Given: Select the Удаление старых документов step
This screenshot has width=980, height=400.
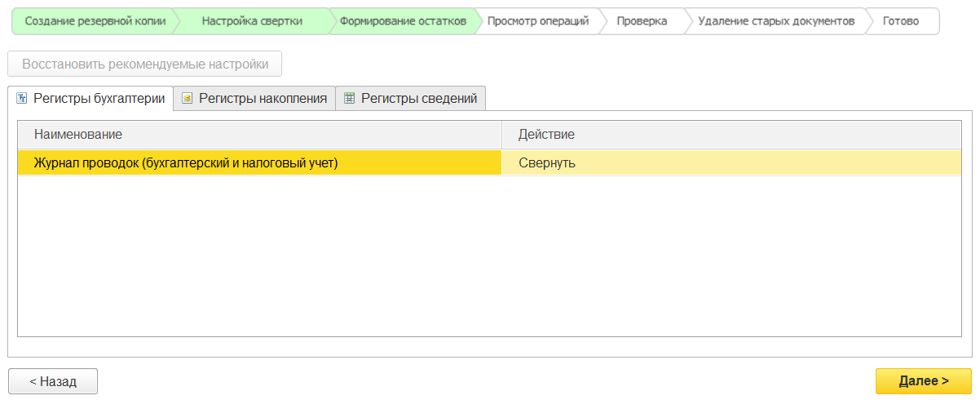Looking at the screenshot, I should click(x=776, y=21).
